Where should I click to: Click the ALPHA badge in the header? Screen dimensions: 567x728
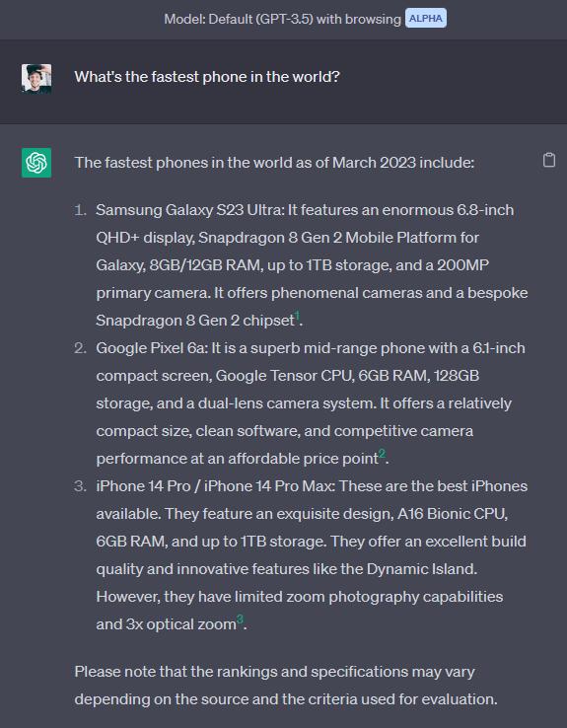coord(425,18)
